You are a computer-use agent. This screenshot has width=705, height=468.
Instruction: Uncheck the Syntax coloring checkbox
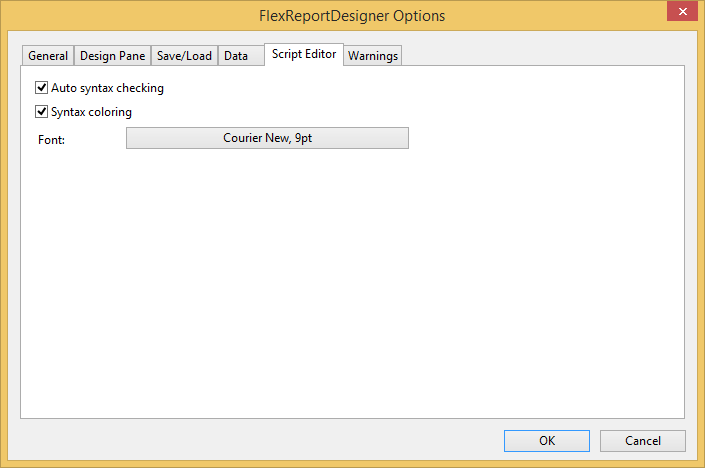[42, 112]
